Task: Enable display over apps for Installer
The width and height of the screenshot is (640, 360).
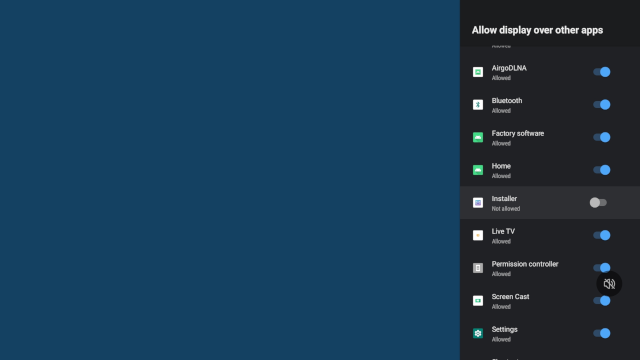Action: click(598, 202)
